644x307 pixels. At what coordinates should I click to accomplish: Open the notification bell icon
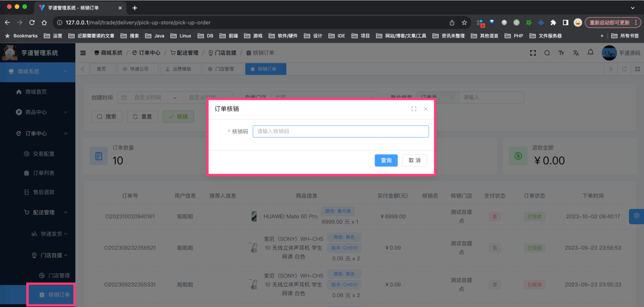(x=590, y=52)
